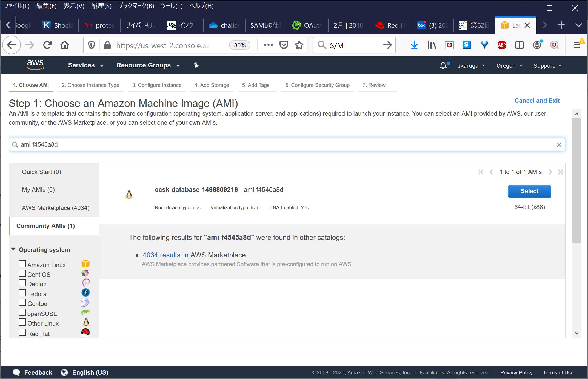The image size is (588, 379).
Task: Go to step 6 Configure Security Group
Action: click(317, 85)
